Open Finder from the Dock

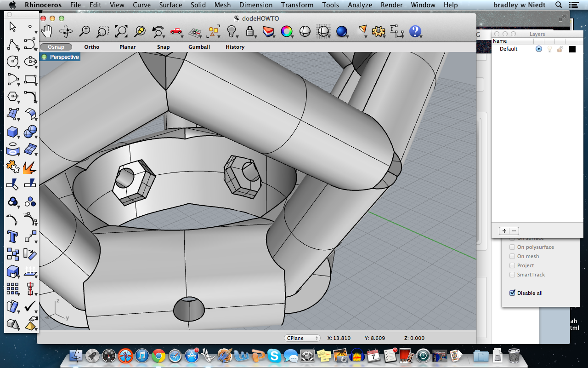pos(76,356)
